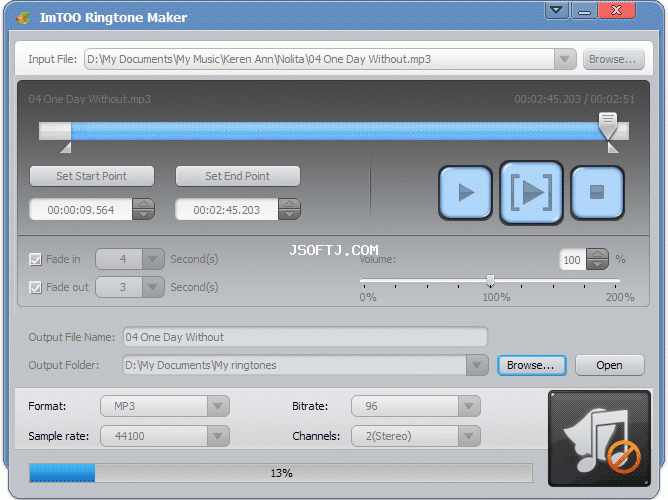Open the Channels dropdown showing 2(Stereo)
This screenshot has width=668, height=500.
click(469, 436)
